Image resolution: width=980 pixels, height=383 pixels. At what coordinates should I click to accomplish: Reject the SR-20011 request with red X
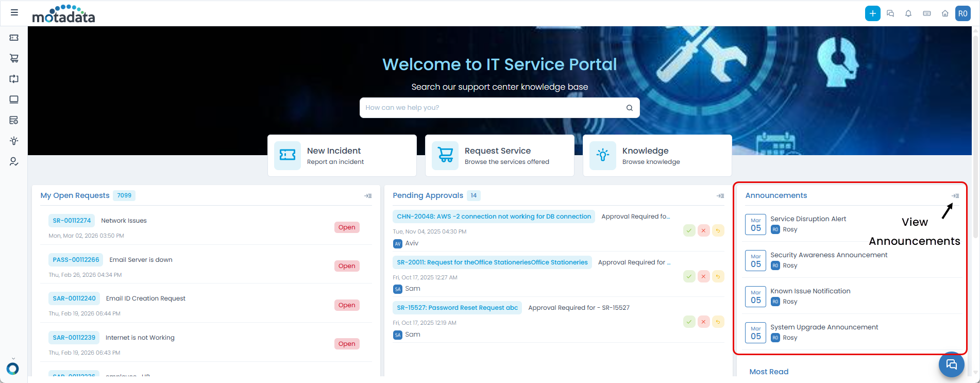coord(703,276)
